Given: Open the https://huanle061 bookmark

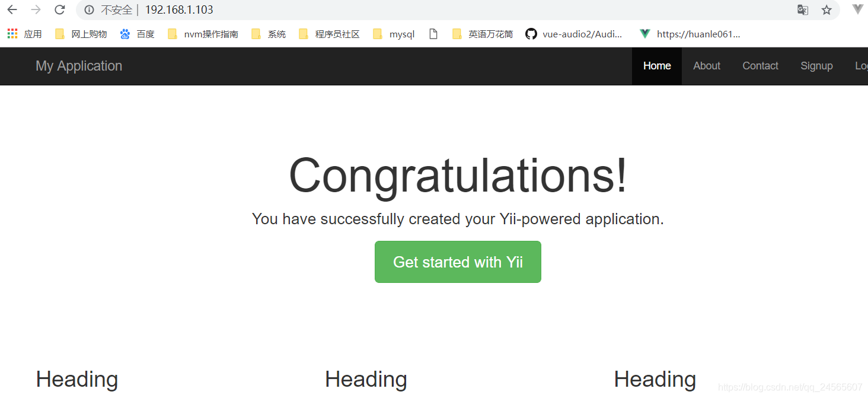Looking at the screenshot, I should (x=690, y=34).
